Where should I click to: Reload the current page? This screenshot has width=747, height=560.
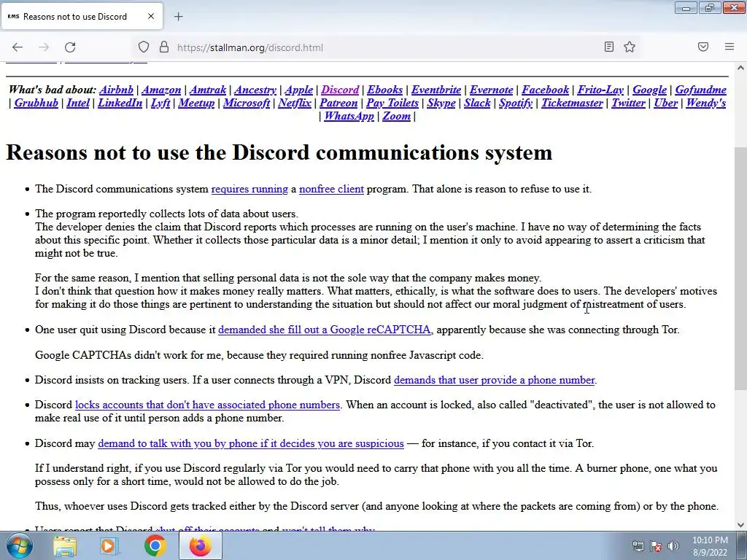click(70, 47)
